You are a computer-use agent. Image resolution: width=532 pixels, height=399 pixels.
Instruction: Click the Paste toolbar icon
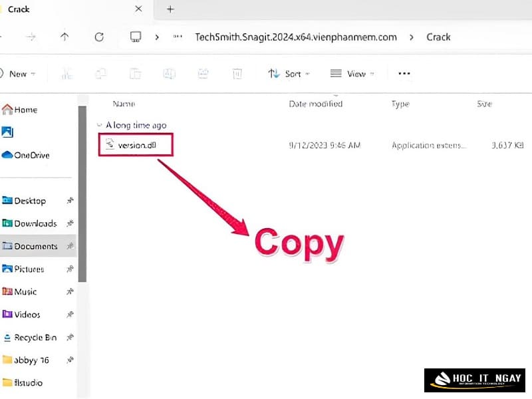click(135, 74)
